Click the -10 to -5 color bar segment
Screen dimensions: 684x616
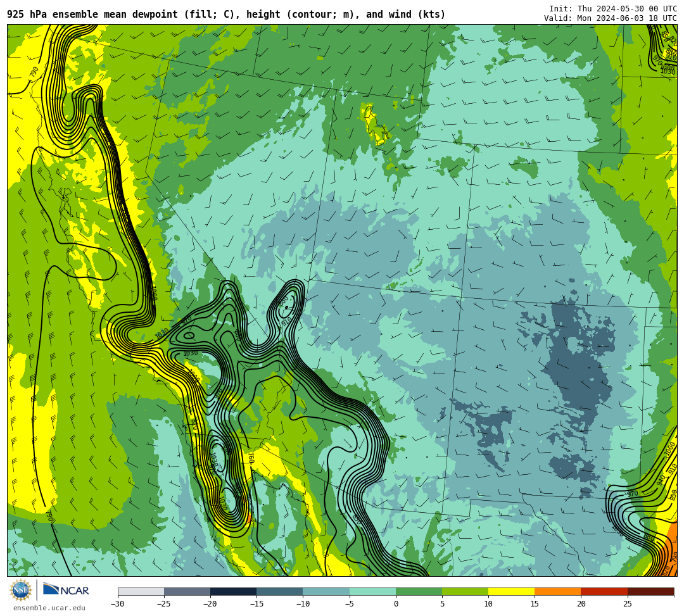326,591
